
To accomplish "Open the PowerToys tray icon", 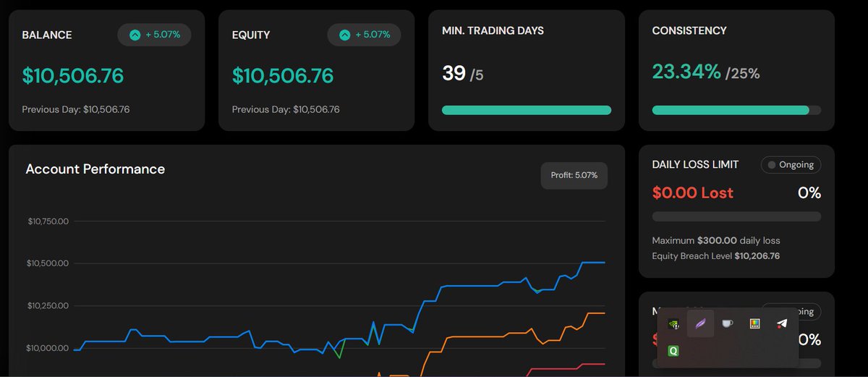I will [x=754, y=324].
